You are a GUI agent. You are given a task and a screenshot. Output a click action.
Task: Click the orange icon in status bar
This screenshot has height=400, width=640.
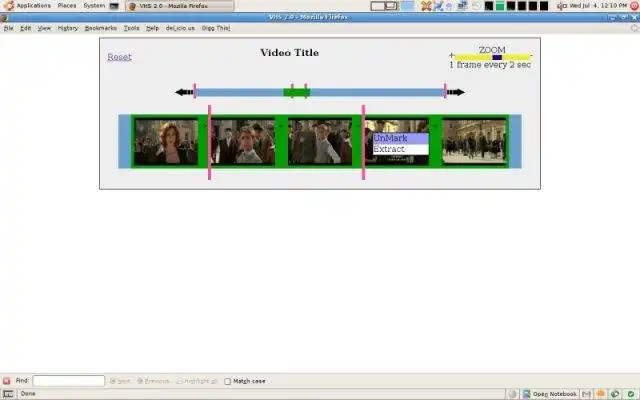600,394
